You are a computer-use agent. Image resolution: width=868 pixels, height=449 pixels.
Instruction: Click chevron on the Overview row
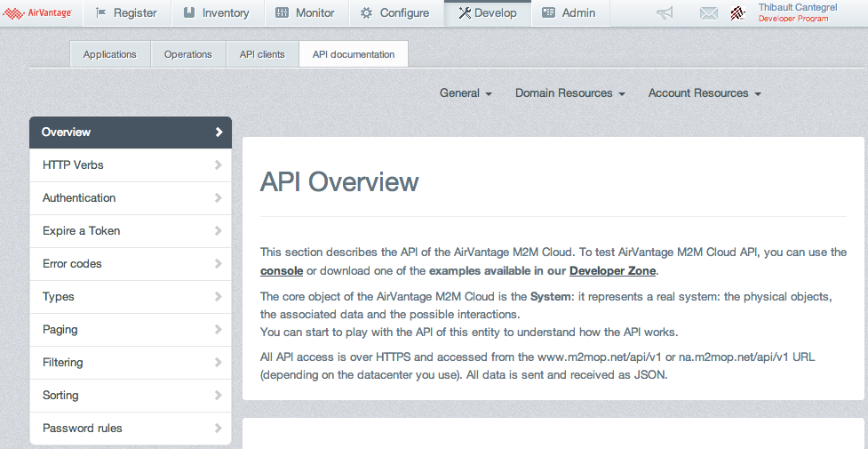(x=219, y=132)
